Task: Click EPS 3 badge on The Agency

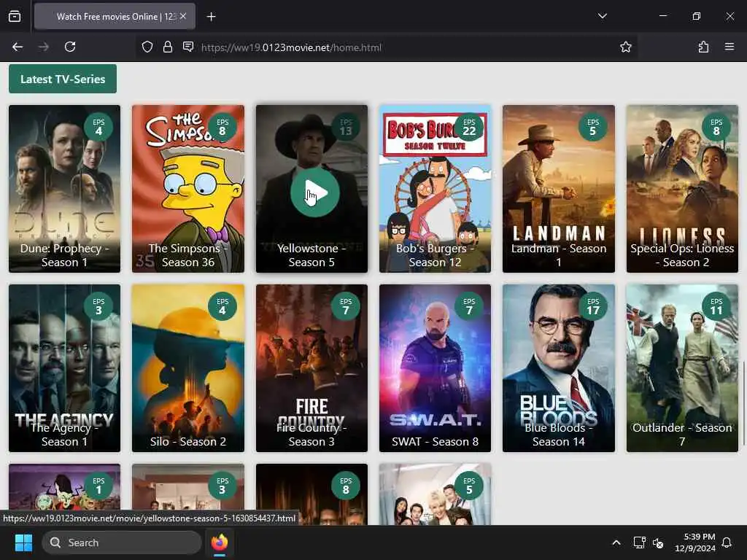Action: 98,307
